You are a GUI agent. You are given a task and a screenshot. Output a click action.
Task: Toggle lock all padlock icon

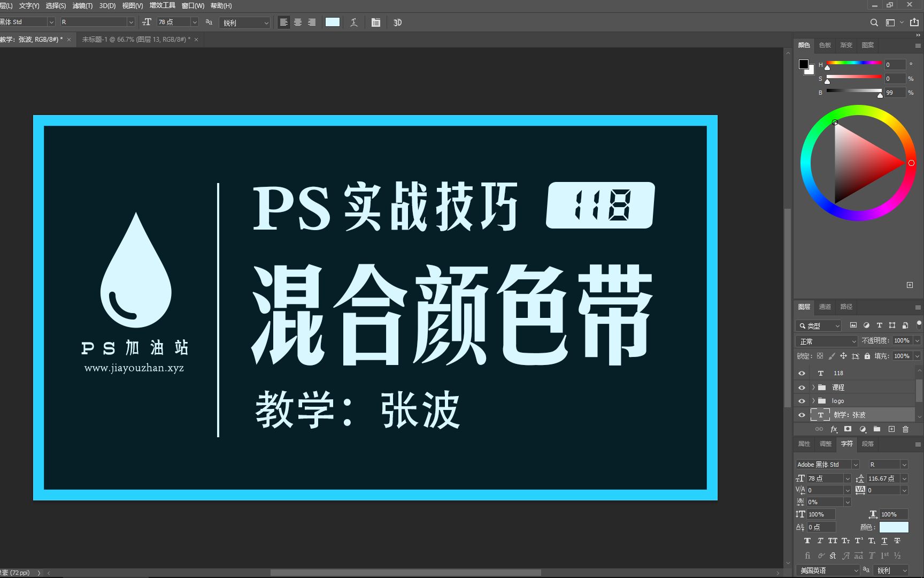[867, 356]
